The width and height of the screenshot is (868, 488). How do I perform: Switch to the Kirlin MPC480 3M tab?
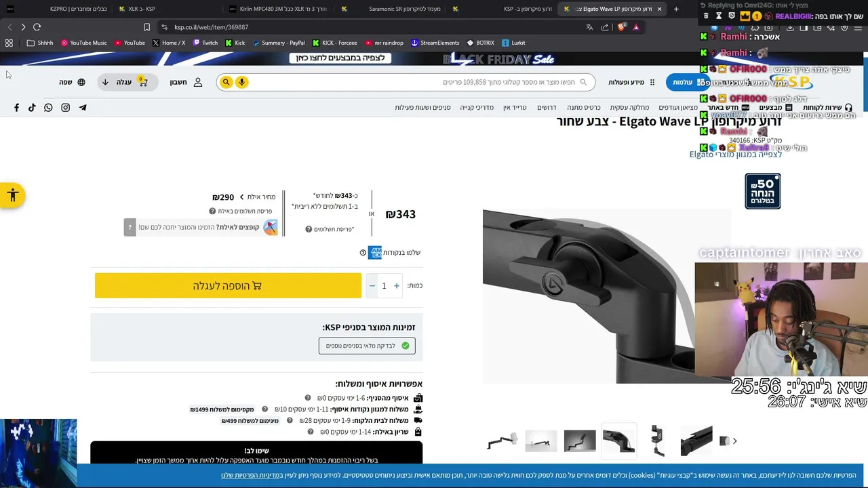click(x=281, y=9)
